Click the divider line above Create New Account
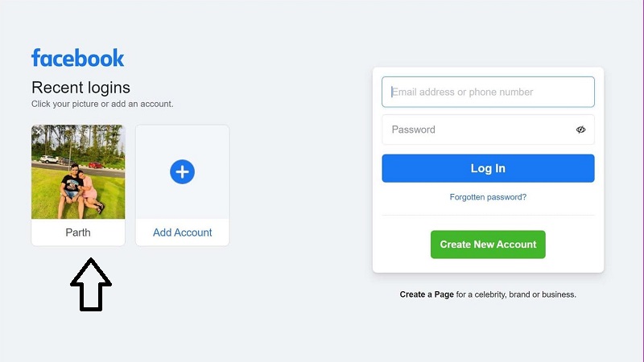Screen dimensions: 644x362 [488, 216]
